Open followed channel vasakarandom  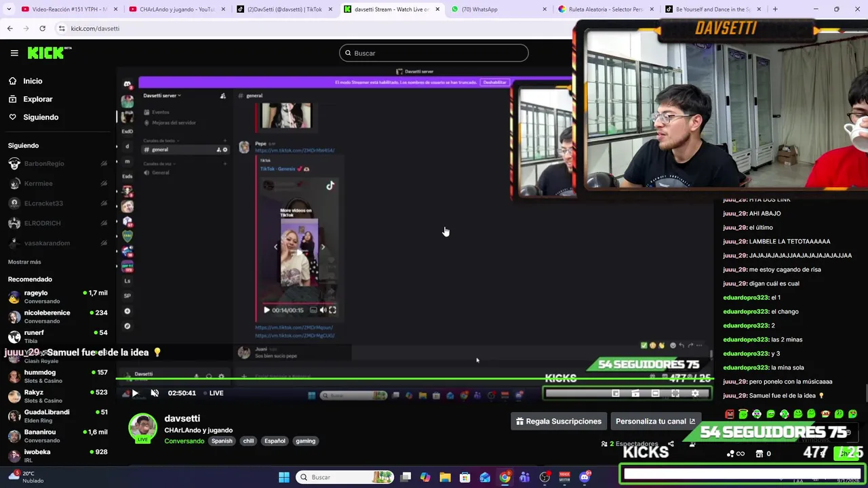(58, 243)
